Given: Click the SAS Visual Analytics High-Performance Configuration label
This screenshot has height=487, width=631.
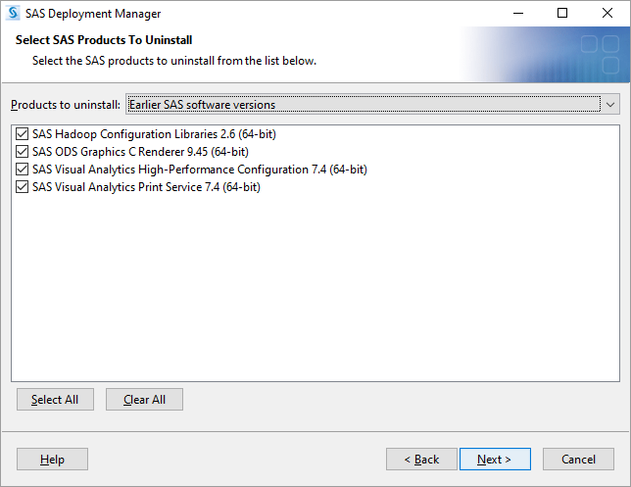Looking at the screenshot, I should coord(199,169).
